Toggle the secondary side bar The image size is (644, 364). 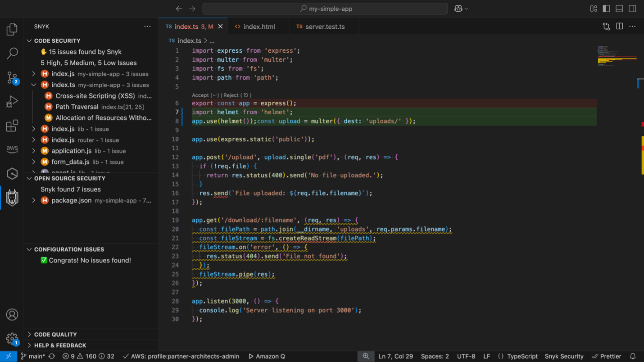point(632,8)
